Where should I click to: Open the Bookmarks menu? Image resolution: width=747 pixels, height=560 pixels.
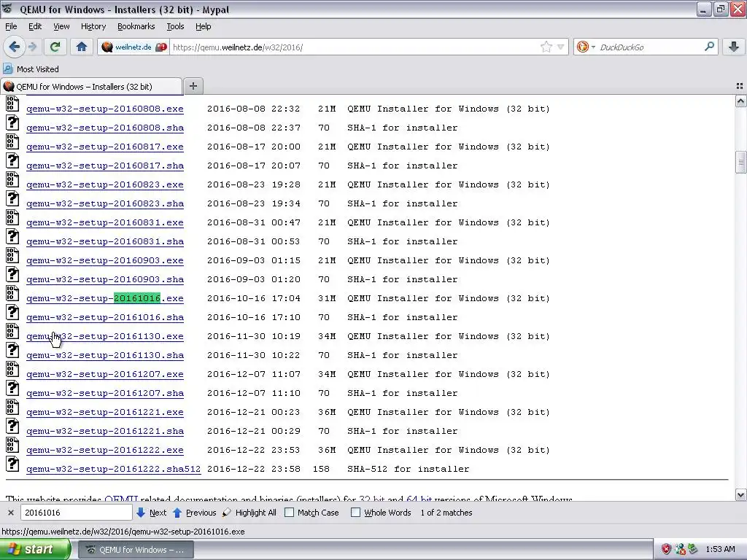point(136,26)
